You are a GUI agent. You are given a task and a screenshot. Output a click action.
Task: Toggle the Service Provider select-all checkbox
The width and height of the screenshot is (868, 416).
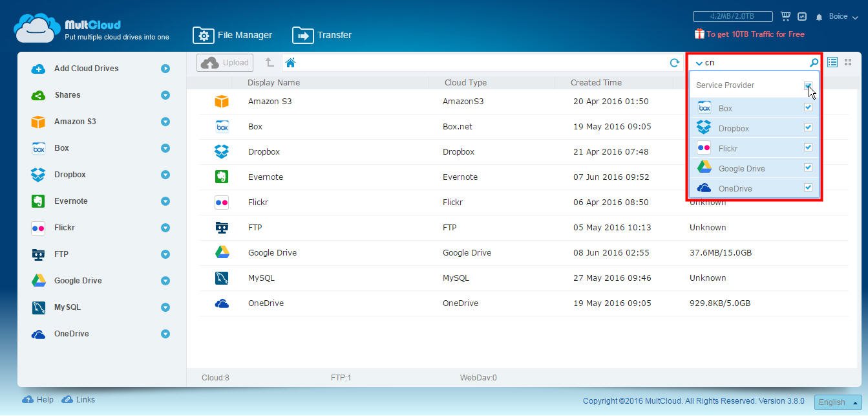click(808, 85)
